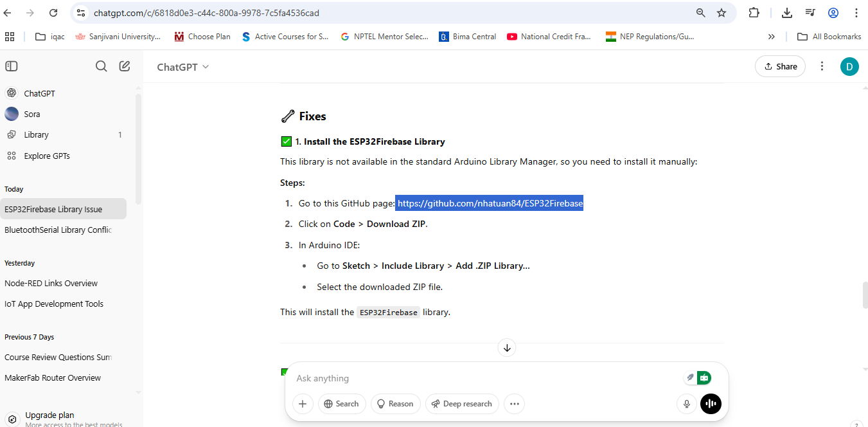Screen dimensions: 868x427
Task: Open the help question mark icon
Action: point(856,424)
